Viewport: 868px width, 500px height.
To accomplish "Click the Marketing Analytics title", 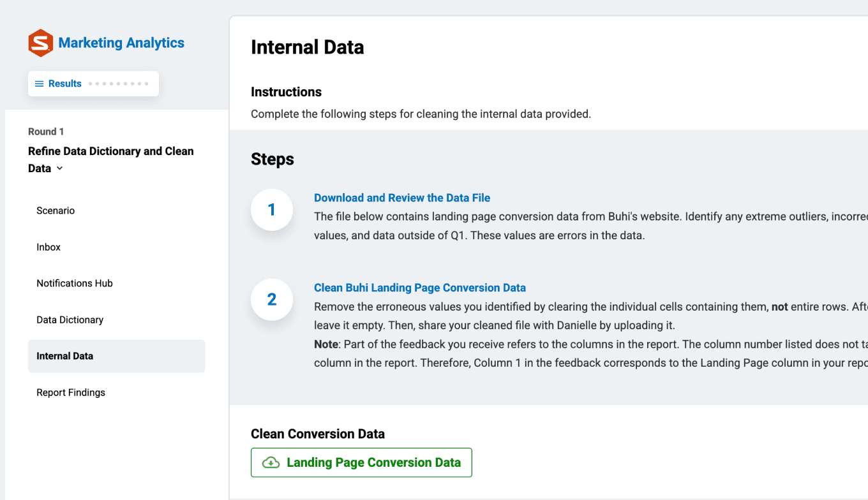I will click(x=121, y=43).
